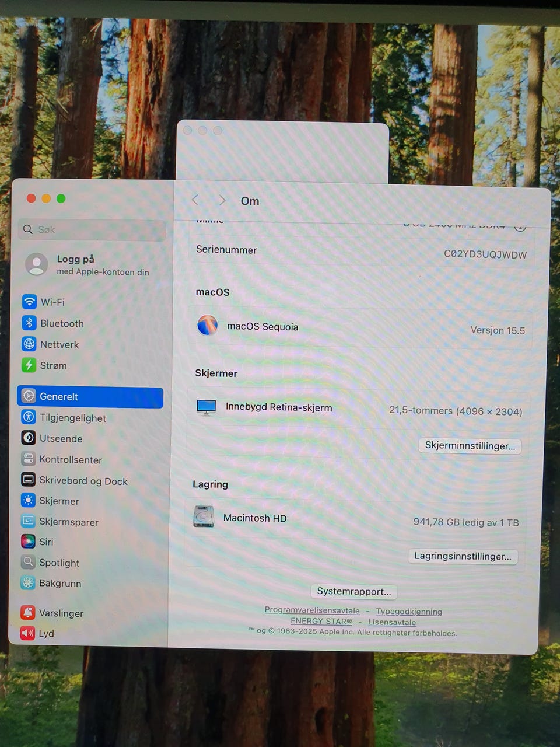The height and width of the screenshot is (747, 560).
Task: Go forward with the right chevron
Action: (222, 200)
